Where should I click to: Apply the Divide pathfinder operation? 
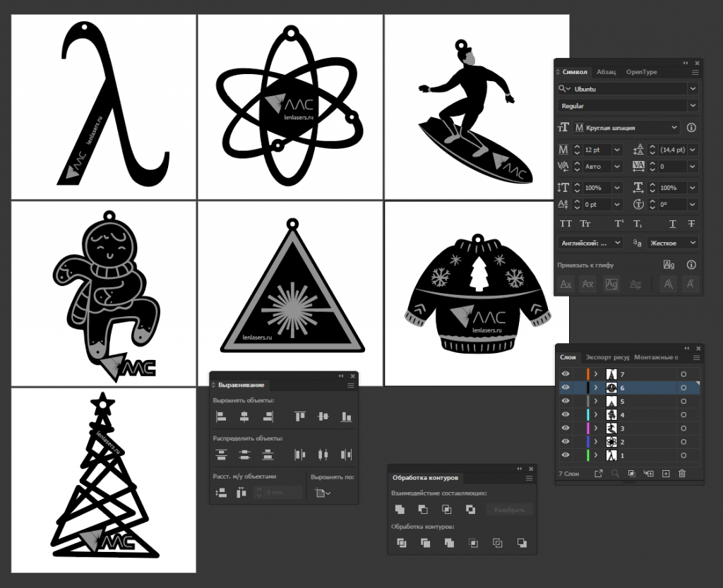[401, 542]
